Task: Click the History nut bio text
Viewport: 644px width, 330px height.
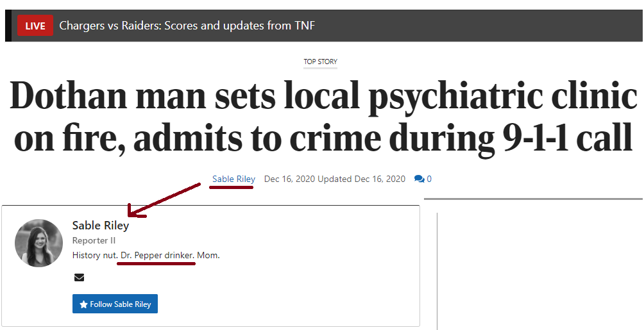Action: (146, 255)
